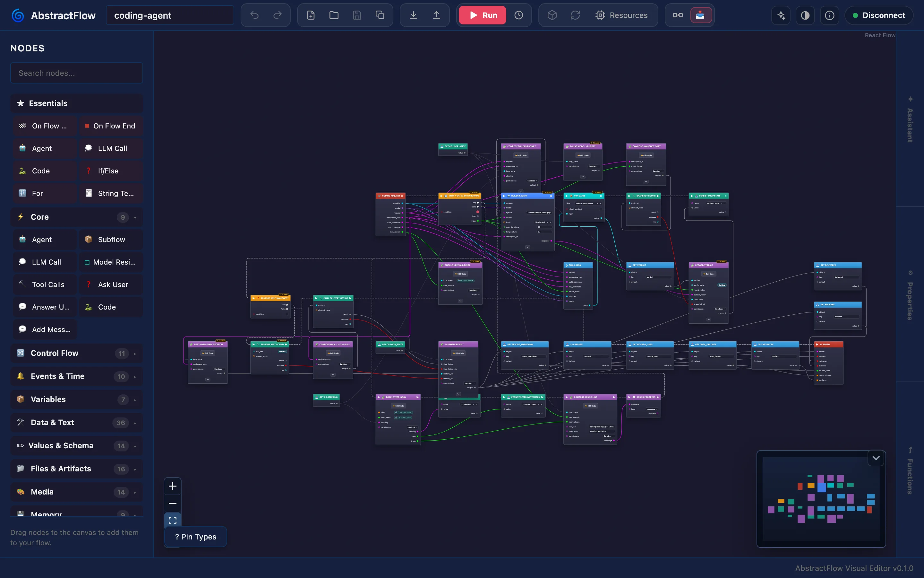The image size is (924, 578).
Task: Select the CODING REQUEST node header
Action: (x=390, y=196)
